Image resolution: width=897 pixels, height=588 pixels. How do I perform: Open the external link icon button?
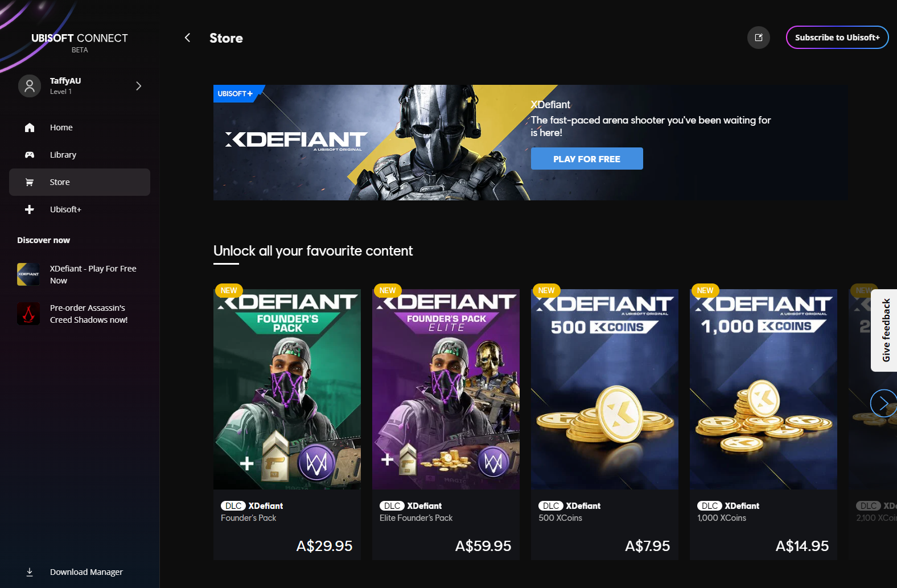[759, 38]
